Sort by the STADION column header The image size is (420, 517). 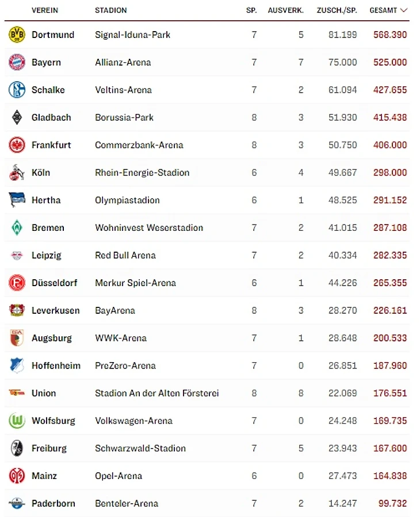[x=111, y=10]
